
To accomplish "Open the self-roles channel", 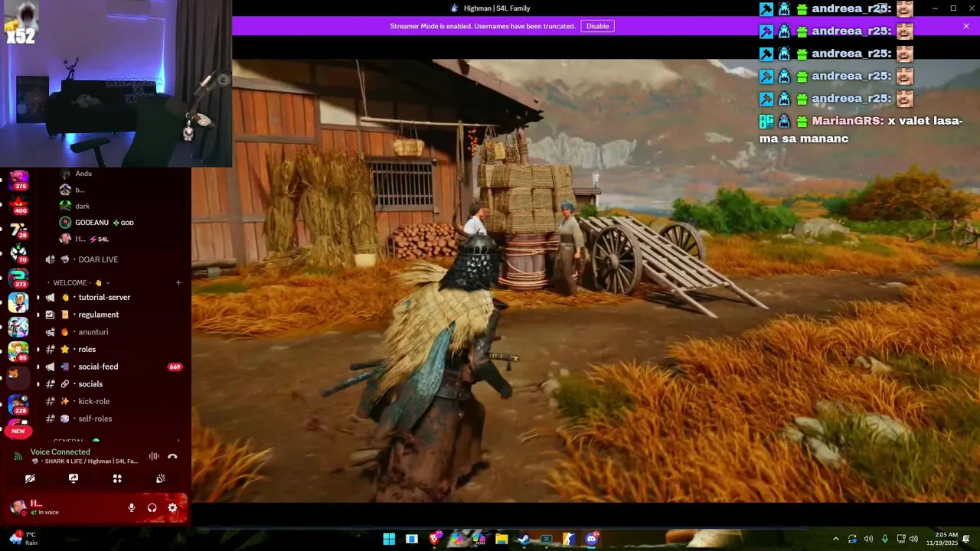I will coord(111,419).
